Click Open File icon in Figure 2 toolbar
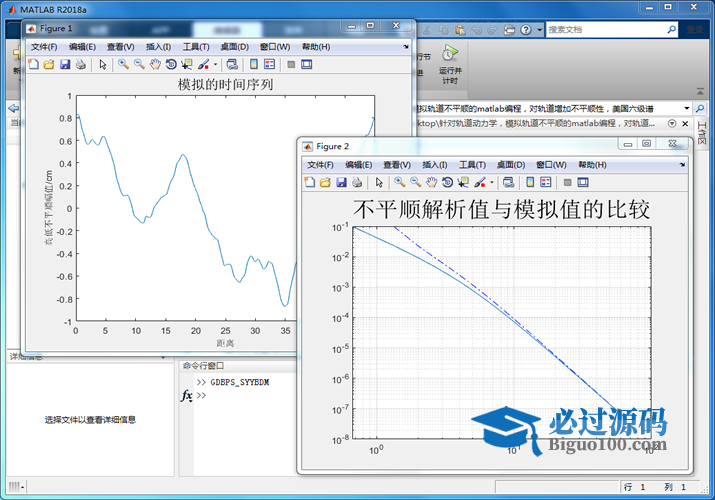 325,182
